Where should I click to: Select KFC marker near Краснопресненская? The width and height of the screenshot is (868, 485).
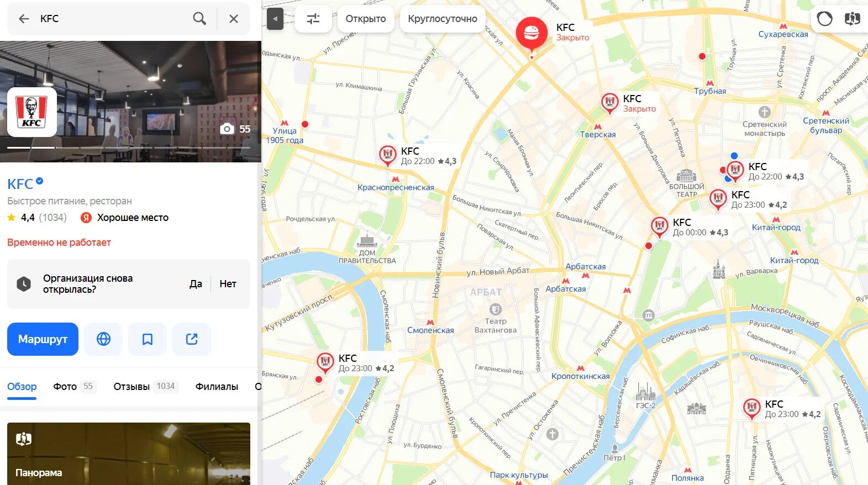click(x=387, y=155)
